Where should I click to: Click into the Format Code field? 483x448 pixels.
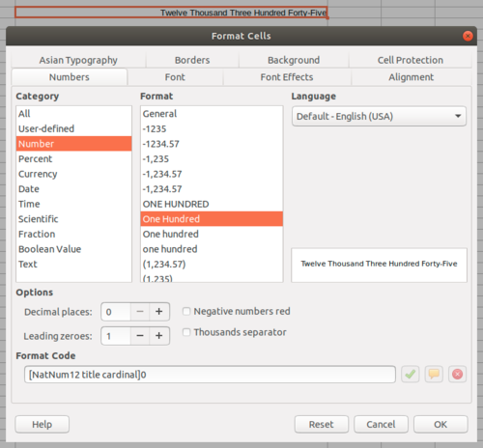click(x=210, y=375)
